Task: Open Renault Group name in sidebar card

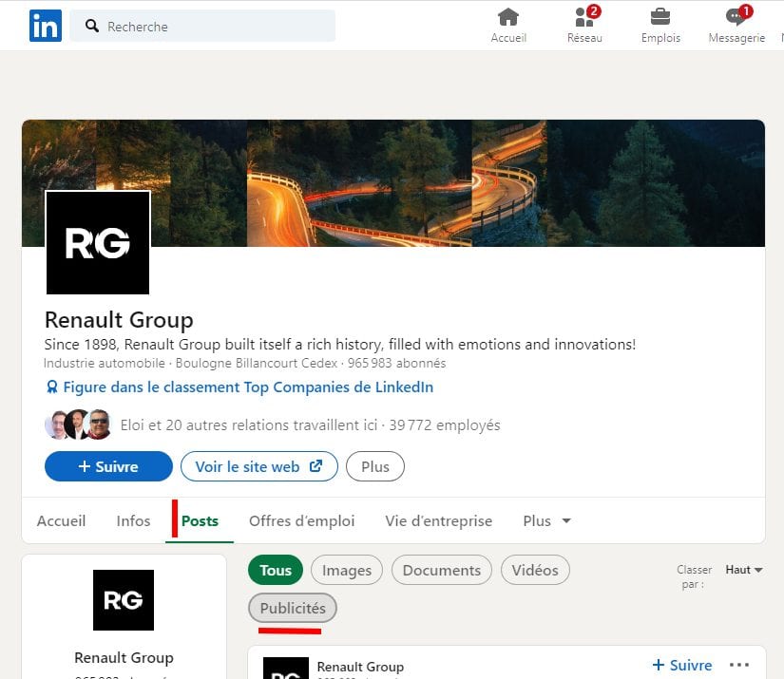Action: coord(124,657)
